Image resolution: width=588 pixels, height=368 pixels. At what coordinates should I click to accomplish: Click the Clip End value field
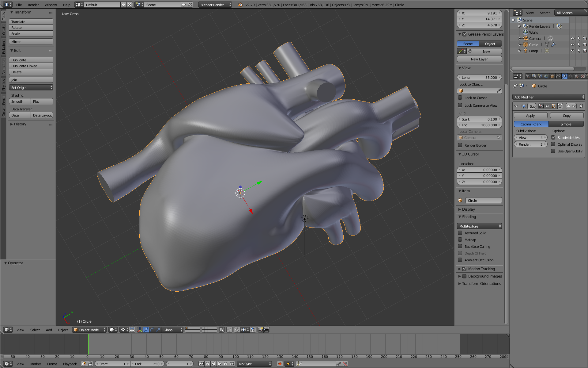point(479,125)
